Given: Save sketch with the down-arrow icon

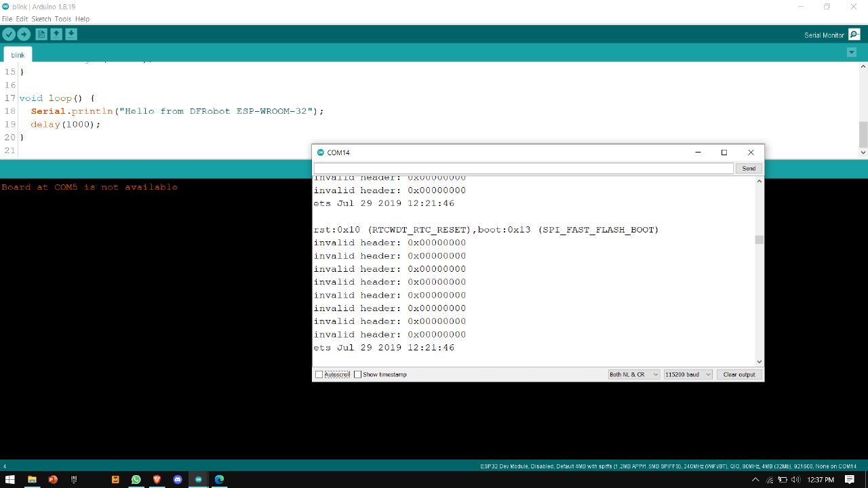Looking at the screenshot, I should coord(71,34).
